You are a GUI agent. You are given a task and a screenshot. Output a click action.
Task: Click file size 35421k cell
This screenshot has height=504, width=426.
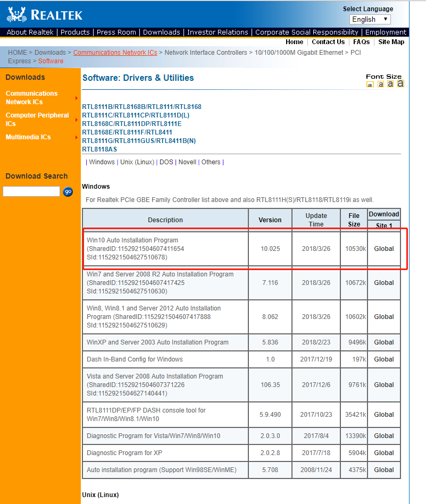[x=354, y=415]
